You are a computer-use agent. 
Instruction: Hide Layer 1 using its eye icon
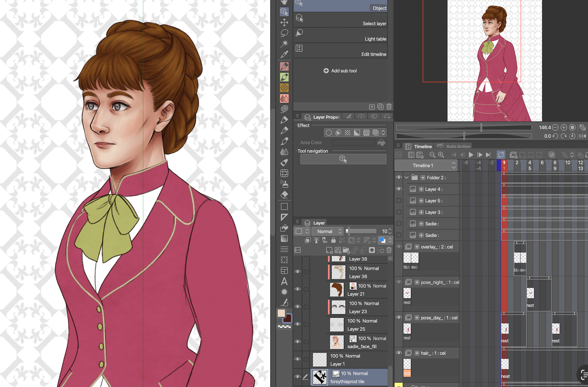297,359
